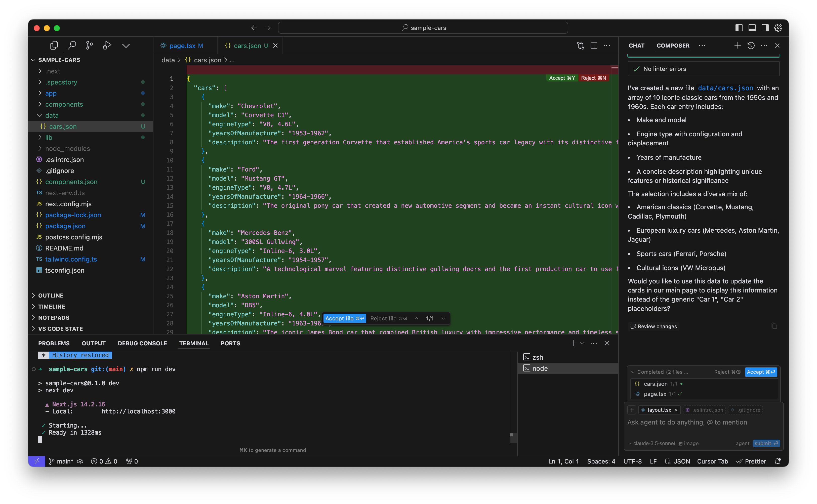Open composer history clock icon
The width and height of the screenshot is (817, 504).
click(751, 45)
